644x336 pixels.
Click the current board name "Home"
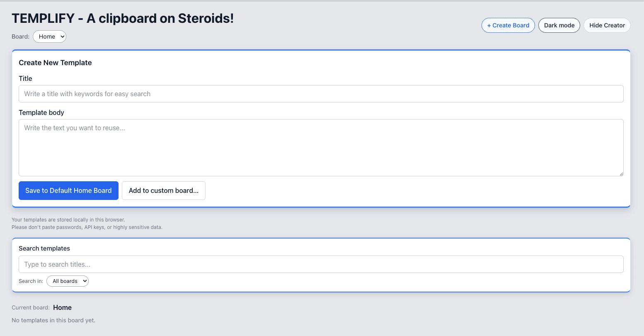pos(63,307)
